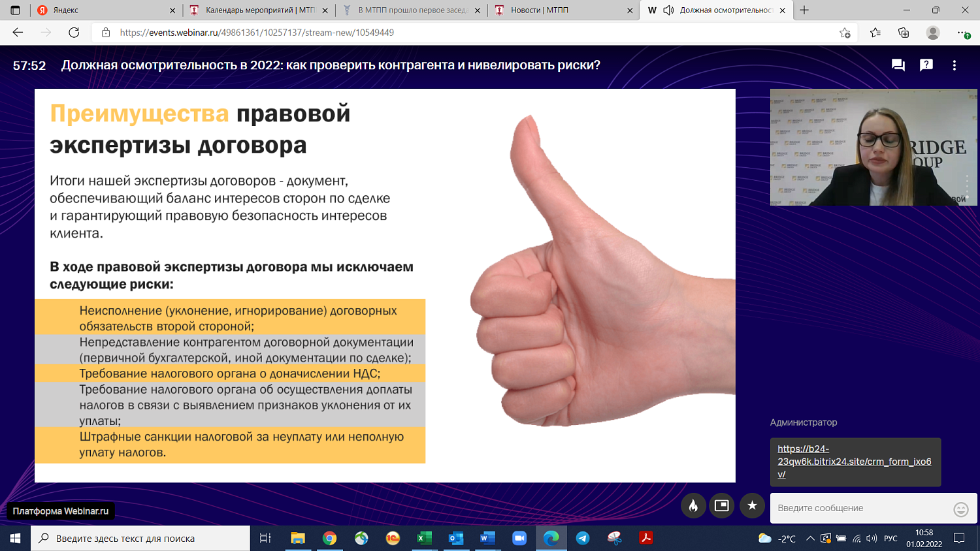
Task: Open a new browser tab
Action: 804,10
